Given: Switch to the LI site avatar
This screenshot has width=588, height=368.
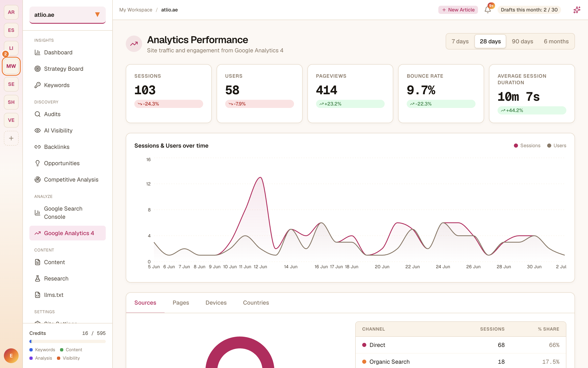Looking at the screenshot, I should pos(11,48).
